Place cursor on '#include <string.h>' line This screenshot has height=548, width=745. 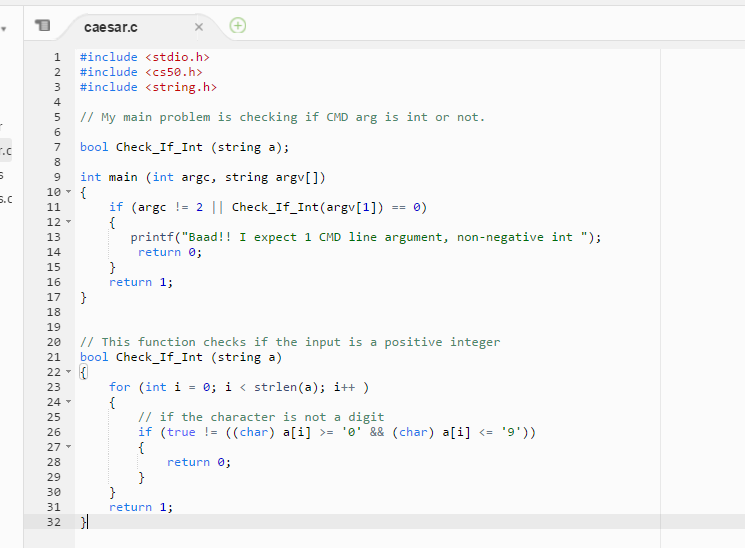148,87
